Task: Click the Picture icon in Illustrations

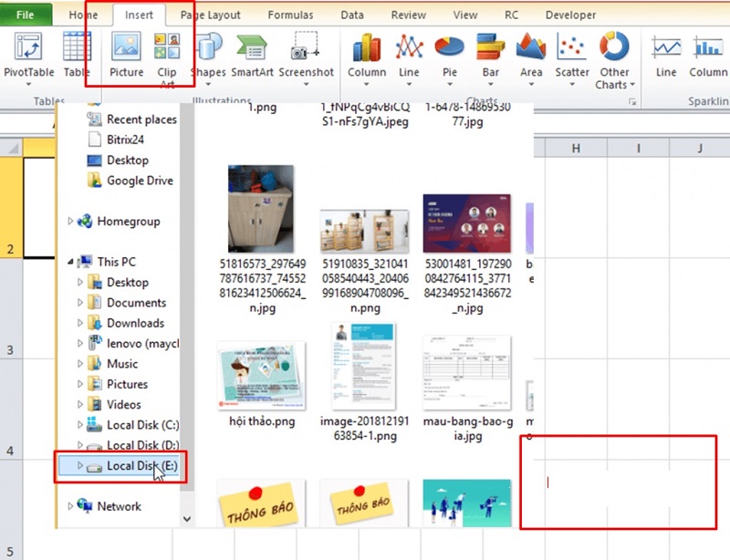Action: tap(126, 54)
